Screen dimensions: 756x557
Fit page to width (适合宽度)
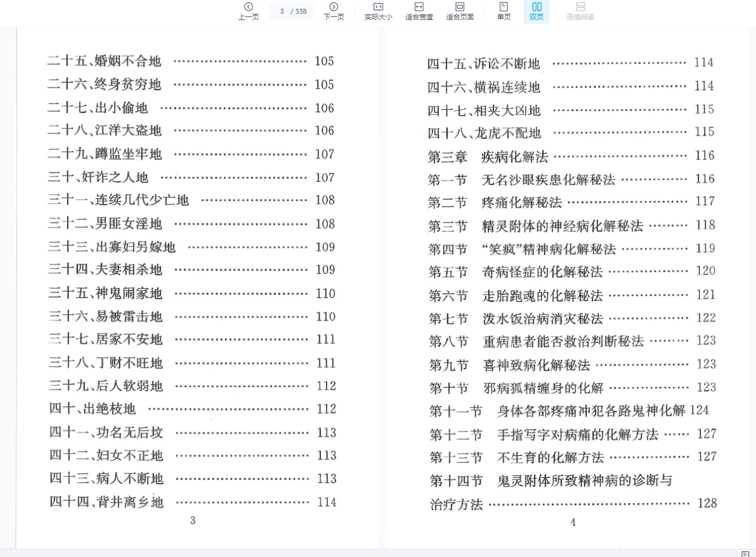click(x=419, y=11)
